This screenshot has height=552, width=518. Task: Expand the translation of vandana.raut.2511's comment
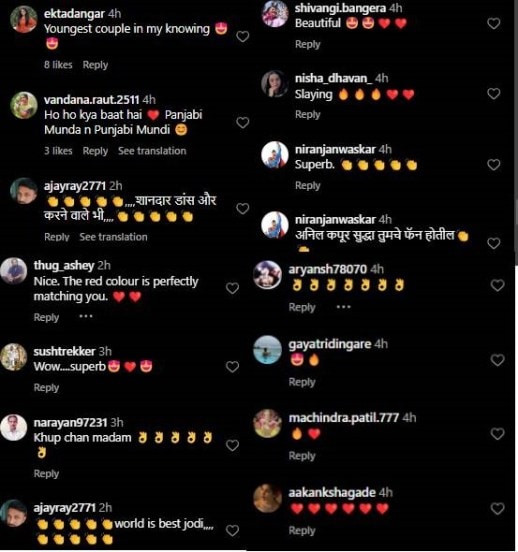152,151
